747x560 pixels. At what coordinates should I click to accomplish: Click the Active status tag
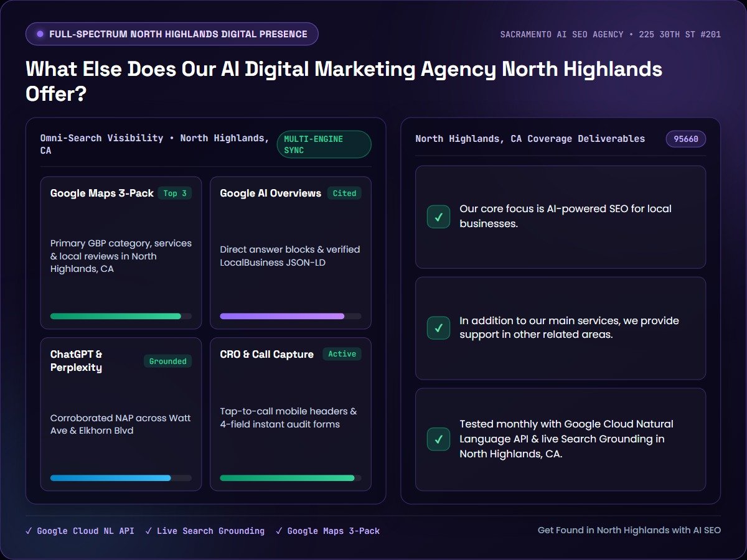point(342,354)
